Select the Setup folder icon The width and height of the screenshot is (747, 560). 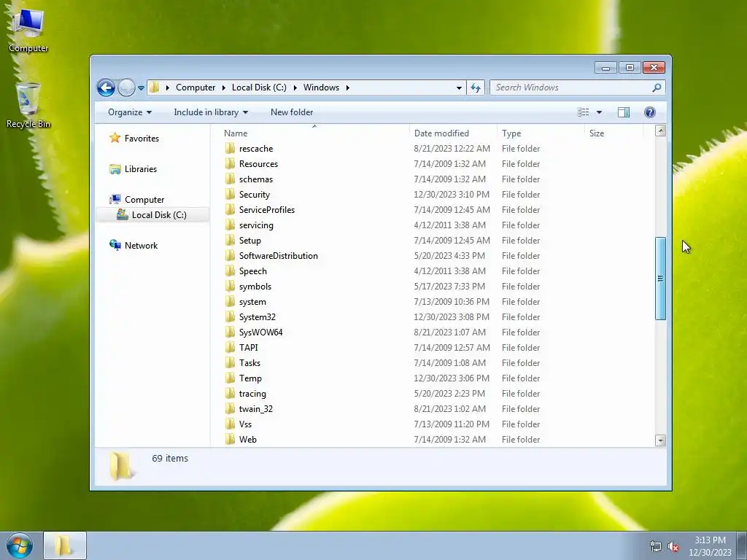pyautogui.click(x=230, y=241)
